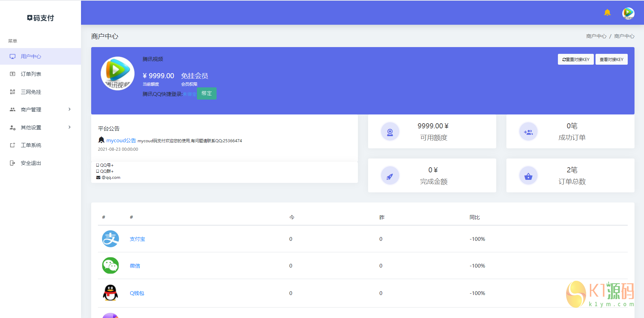The image size is (644, 318).
Task: Click the Alipay logo icon
Action: 110,239
